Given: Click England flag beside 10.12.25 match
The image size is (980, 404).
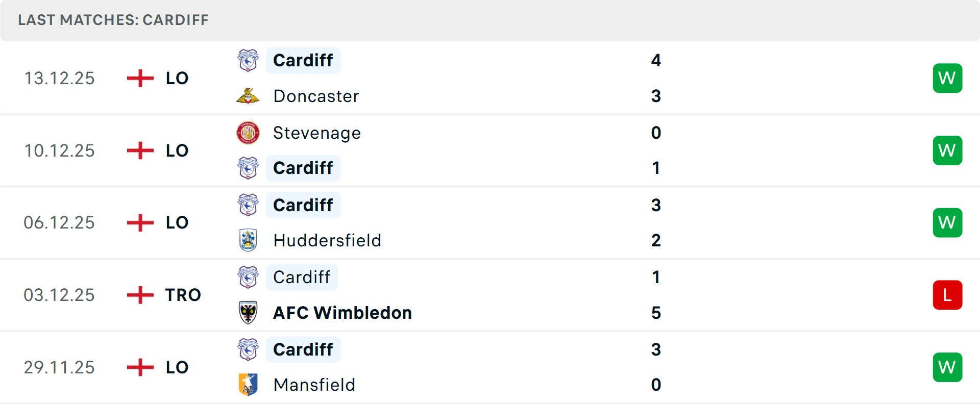Looking at the screenshot, I should point(140,150).
